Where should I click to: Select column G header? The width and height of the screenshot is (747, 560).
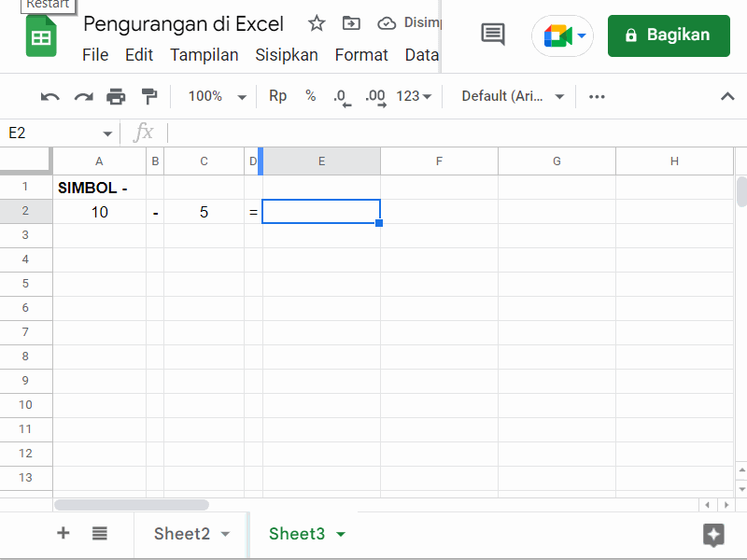557,161
